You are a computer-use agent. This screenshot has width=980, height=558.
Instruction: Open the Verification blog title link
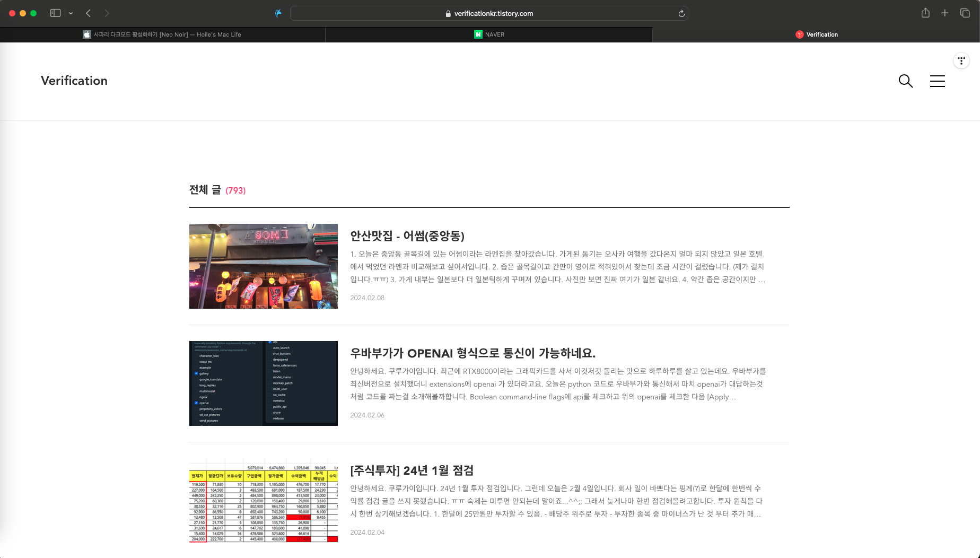point(74,81)
